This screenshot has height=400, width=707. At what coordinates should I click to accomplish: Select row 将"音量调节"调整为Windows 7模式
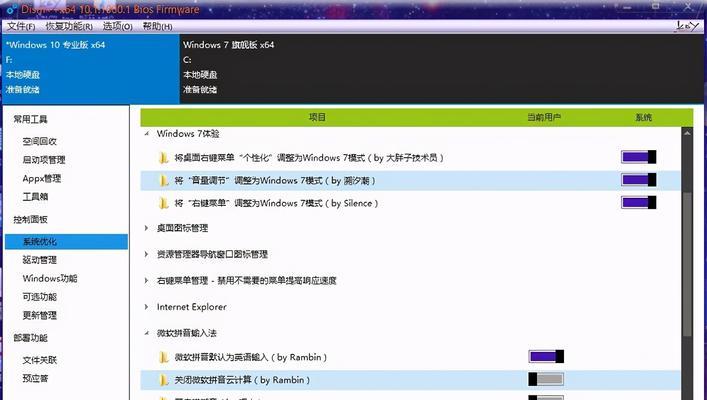pyautogui.click(x=410, y=180)
